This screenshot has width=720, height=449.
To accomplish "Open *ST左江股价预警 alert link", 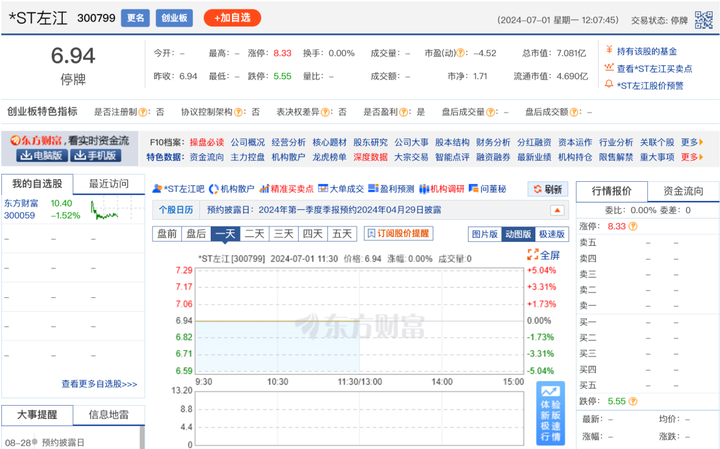I will point(650,86).
